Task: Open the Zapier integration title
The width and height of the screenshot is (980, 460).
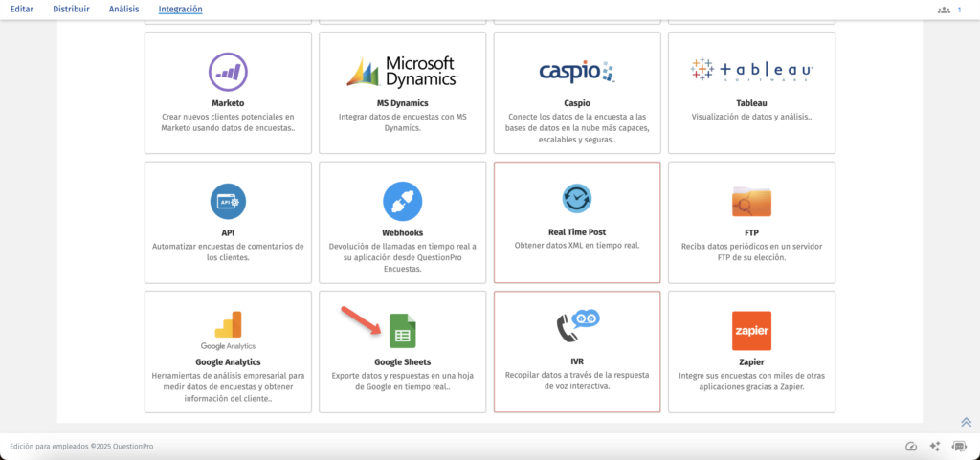Action: click(x=751, y=362)
